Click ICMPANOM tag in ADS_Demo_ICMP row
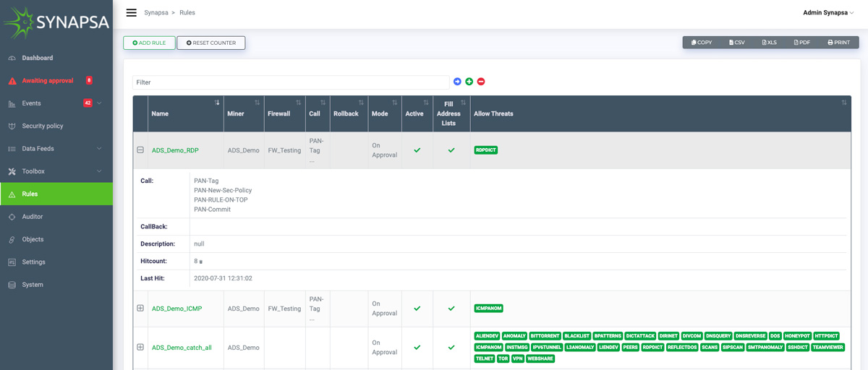 pos(489,309)
